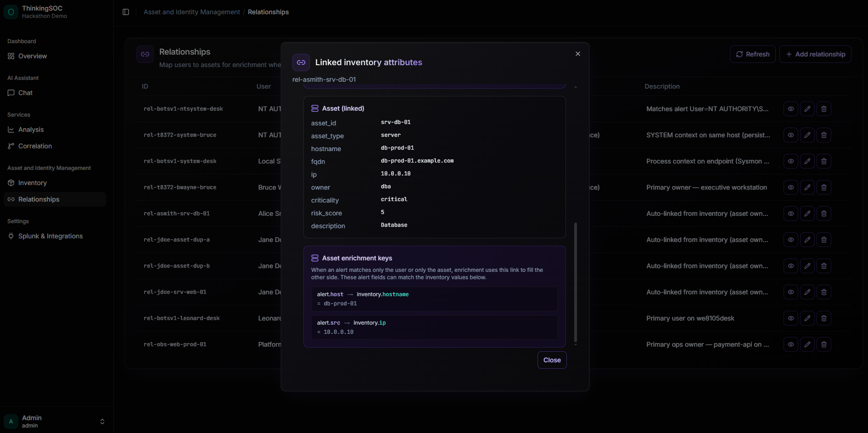View details for rel-jdoe-asset-dup-b row
This screenshot has width=868, height=433.
tap(791, 266)
